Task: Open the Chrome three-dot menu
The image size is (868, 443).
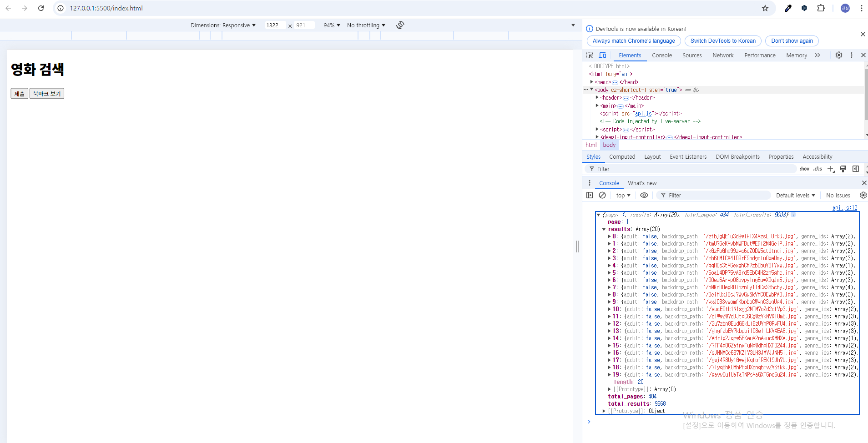Action: pos(861,8)
